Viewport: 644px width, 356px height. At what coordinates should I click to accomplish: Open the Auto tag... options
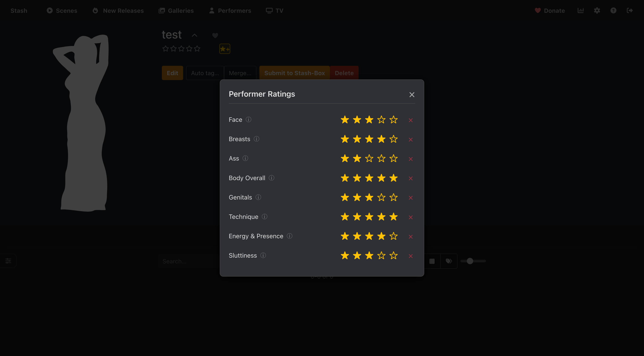pos(205,73)
